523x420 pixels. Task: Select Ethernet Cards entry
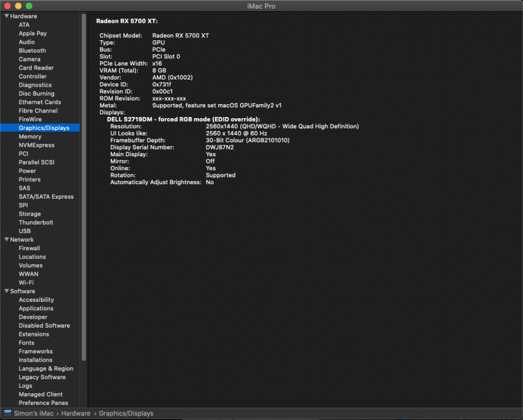pyautogui.click(x=40, y=102)
